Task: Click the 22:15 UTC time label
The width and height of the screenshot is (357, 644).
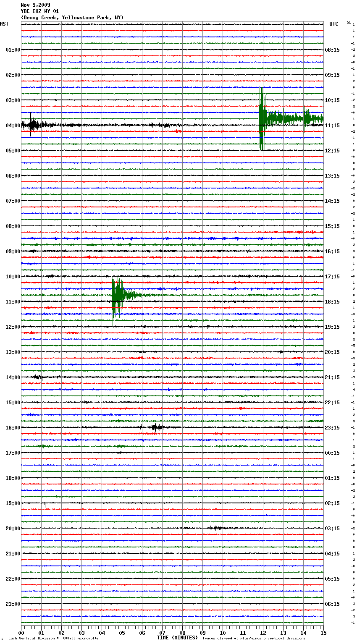Action: 332,403
